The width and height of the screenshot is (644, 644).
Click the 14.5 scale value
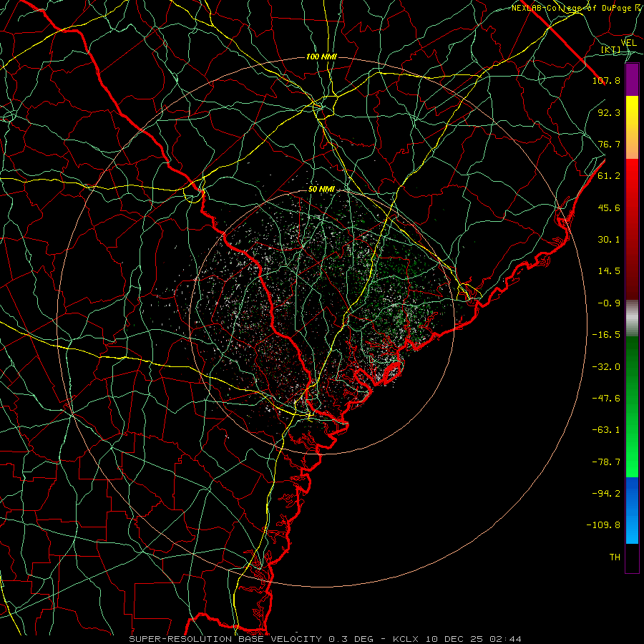(609, 271)
